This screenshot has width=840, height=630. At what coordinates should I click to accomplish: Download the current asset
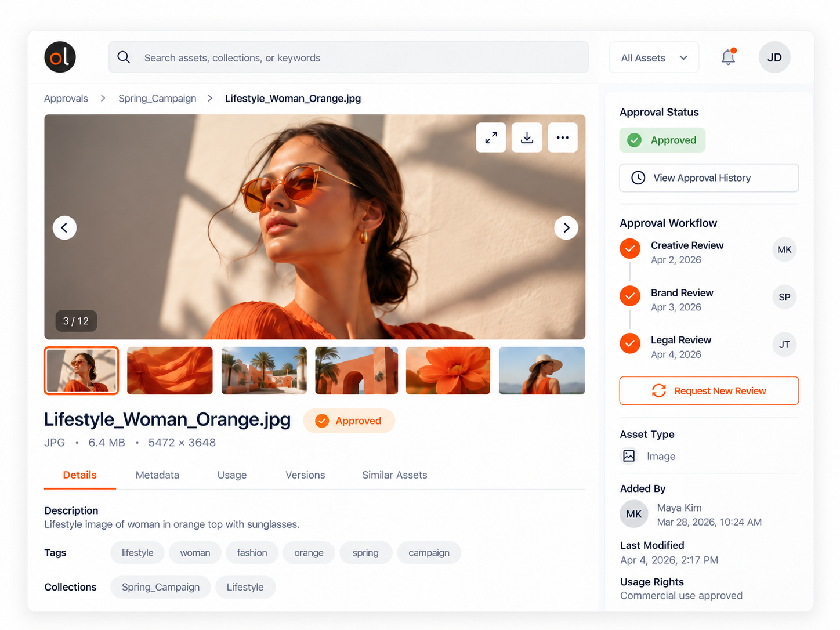[527, 137]
